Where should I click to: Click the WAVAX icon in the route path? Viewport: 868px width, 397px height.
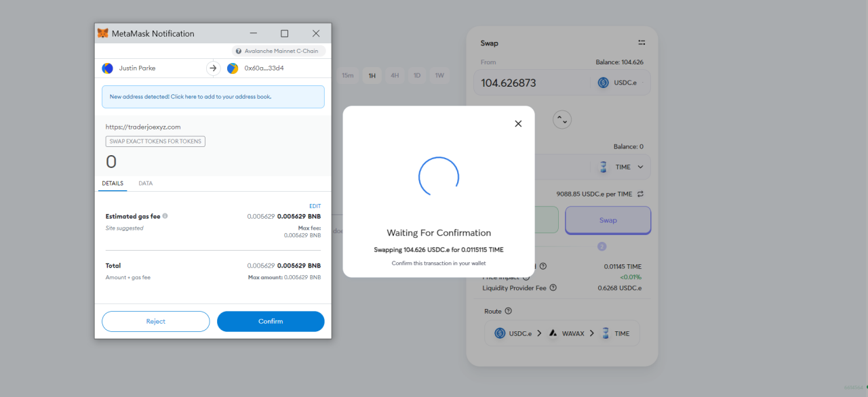point(553,333)
